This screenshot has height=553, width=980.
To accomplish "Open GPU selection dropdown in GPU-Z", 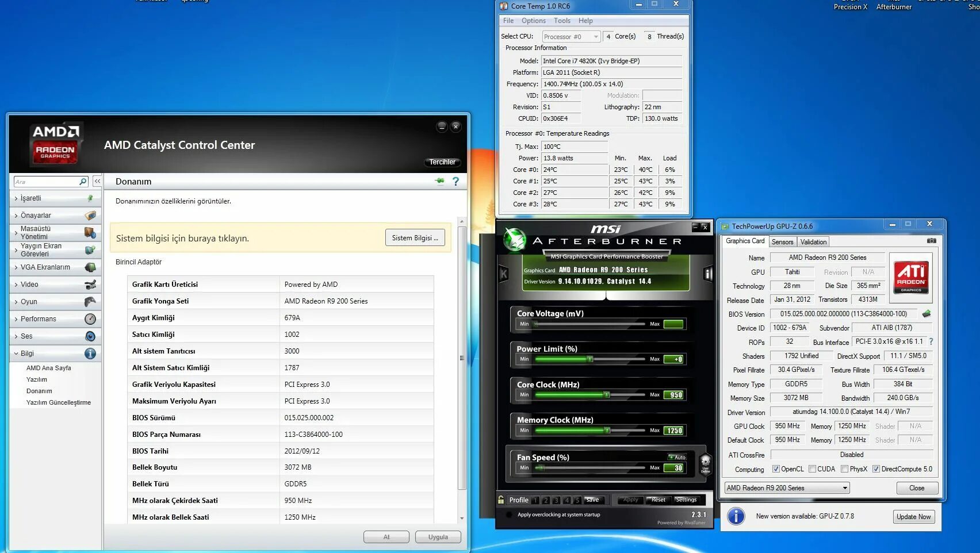I will tap(787, 488).
